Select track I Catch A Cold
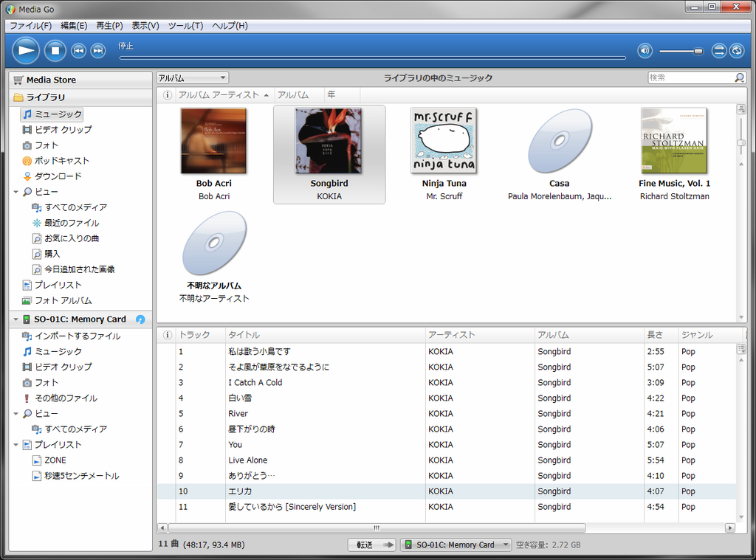 coord(447,383)
